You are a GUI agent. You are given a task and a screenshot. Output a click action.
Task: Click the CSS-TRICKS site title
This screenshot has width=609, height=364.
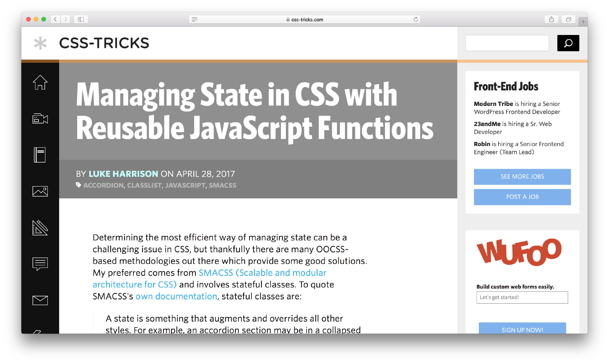[x=104, y=43]
